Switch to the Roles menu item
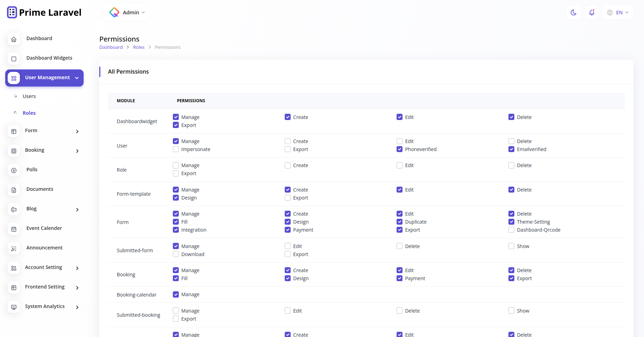This screenshot has width=644, height=337. (x=29, y=113)
